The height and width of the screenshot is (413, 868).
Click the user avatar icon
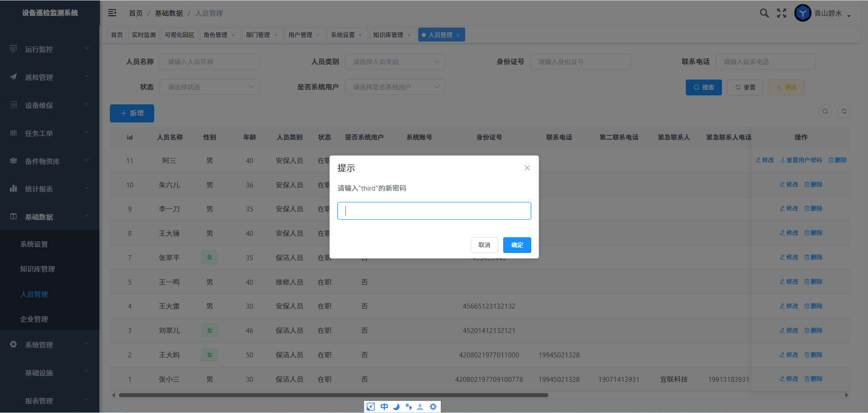[x=802, y=13]
